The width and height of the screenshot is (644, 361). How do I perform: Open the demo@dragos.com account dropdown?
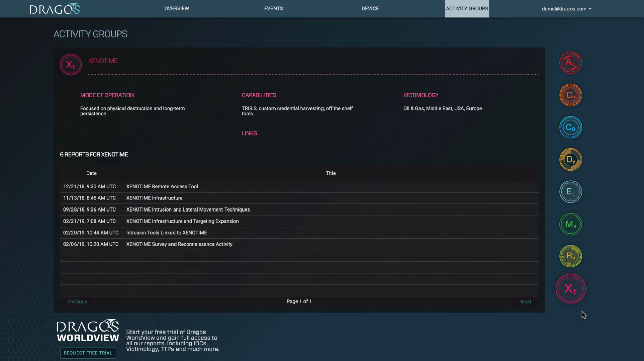566,9
